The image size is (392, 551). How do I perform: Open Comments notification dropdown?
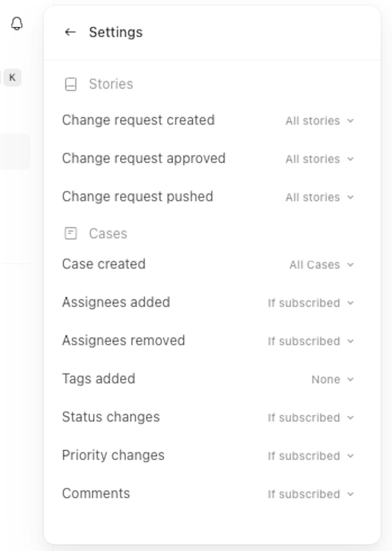point(310,494)
